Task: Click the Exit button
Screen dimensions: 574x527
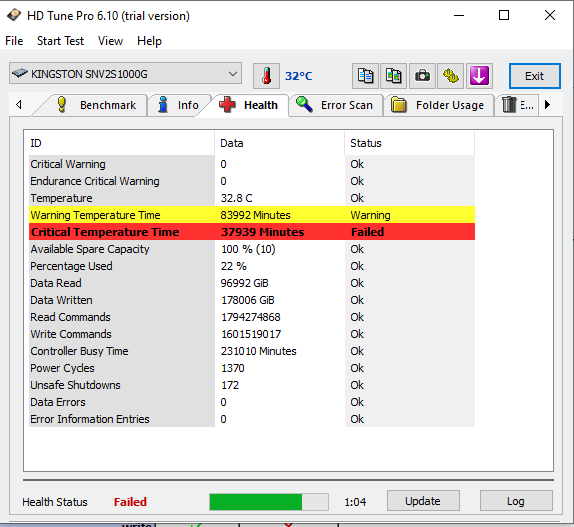Action: click(x=534, y=76)
